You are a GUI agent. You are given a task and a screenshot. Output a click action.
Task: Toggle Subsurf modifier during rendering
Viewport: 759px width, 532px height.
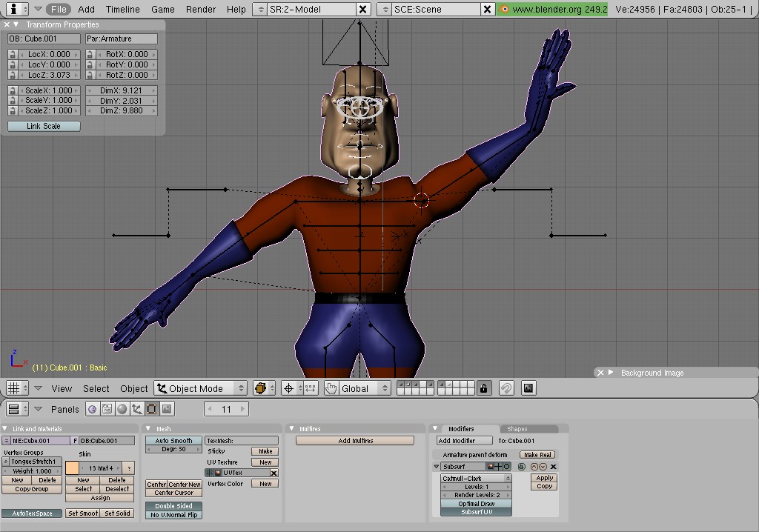coord(491,467)
